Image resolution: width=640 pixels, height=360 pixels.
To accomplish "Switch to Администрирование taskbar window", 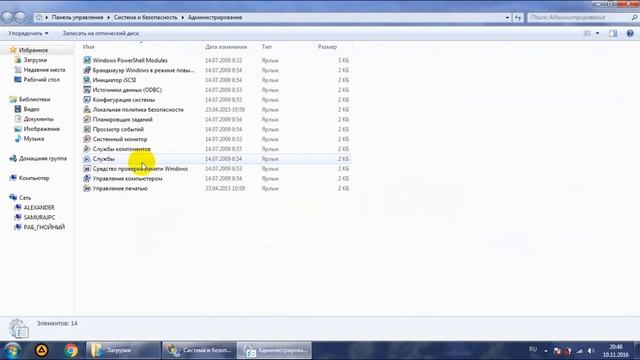I will click(275, 351).
